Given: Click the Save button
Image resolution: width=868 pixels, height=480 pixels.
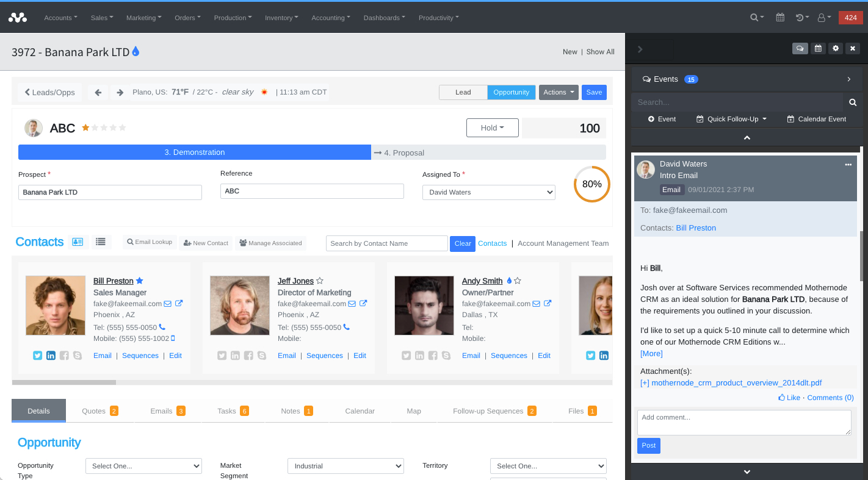Looking at the screenshot, I should coord(594,92).
